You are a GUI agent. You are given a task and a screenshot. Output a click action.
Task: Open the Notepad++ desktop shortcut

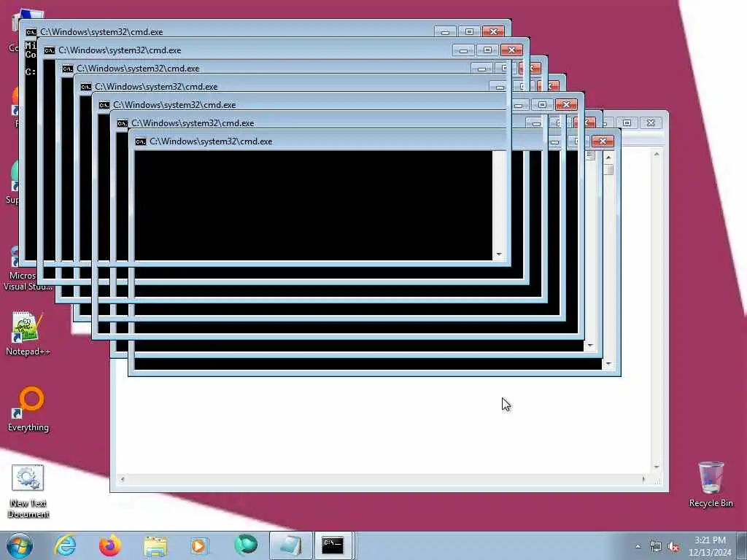click(28, 333)
